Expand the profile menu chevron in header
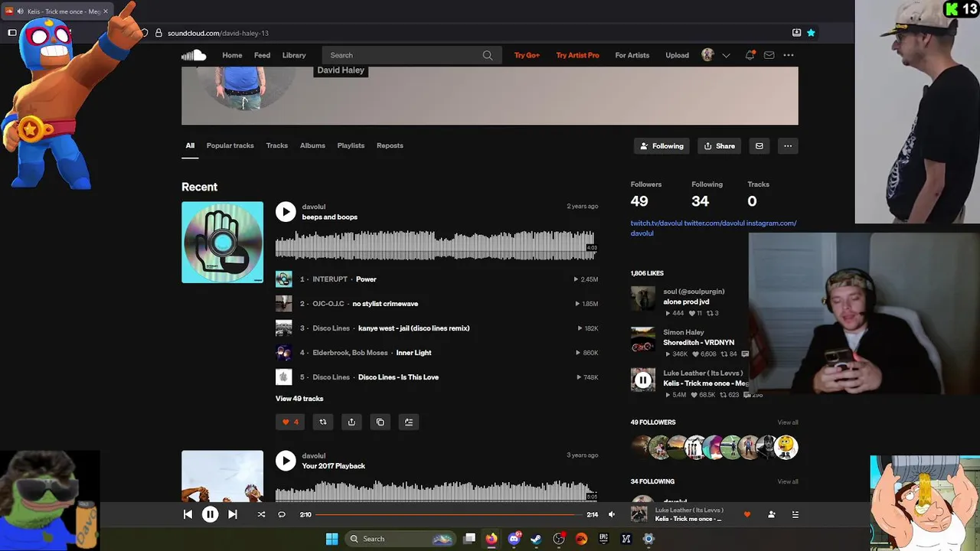 click(x=726, y=55)
